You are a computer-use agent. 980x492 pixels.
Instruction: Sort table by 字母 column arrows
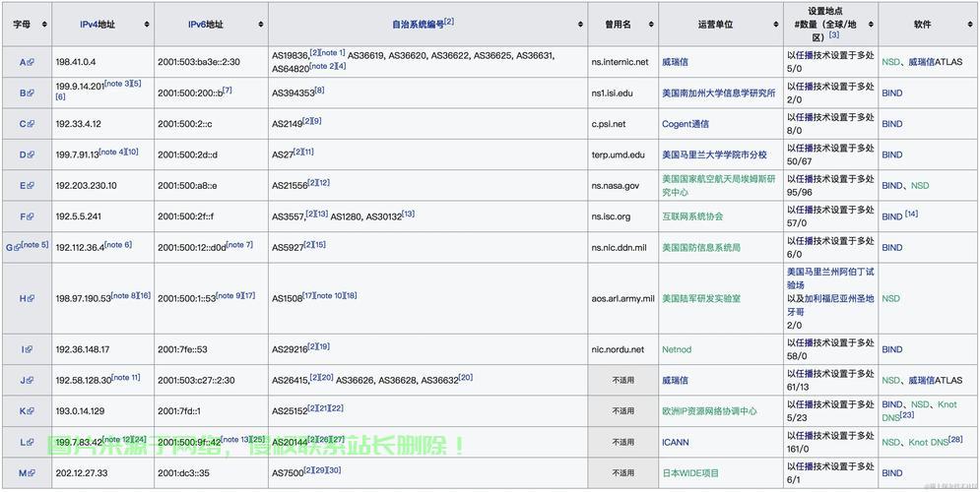point(44,25)
